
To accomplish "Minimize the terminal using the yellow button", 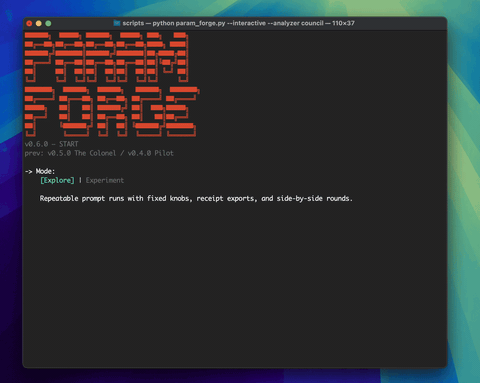I will tap(39, 23).
